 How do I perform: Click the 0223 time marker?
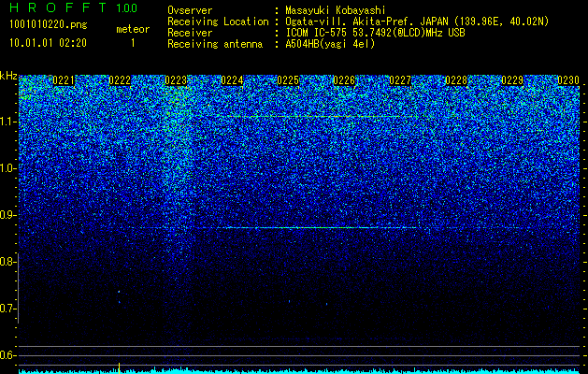click(x=176, y=80)
